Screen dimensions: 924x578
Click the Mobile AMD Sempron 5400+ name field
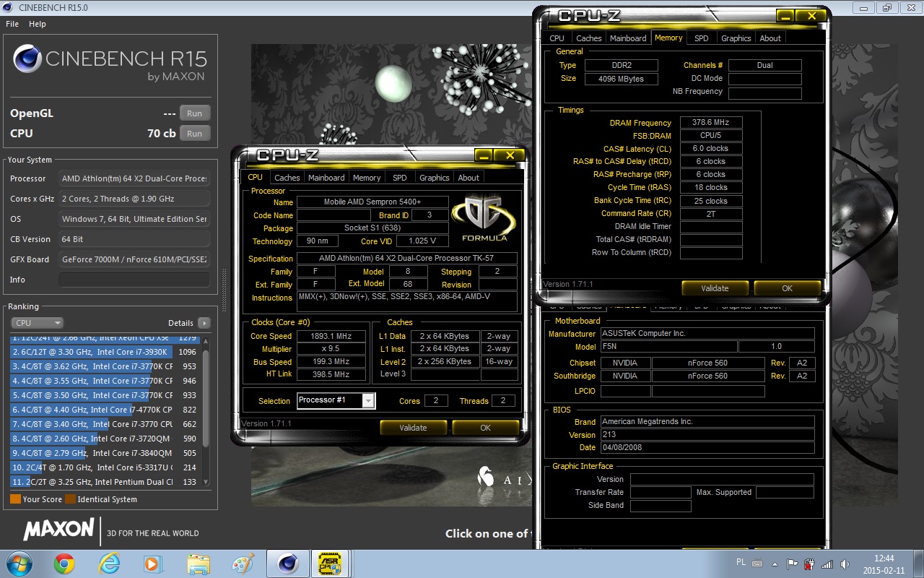coord(372,202)
